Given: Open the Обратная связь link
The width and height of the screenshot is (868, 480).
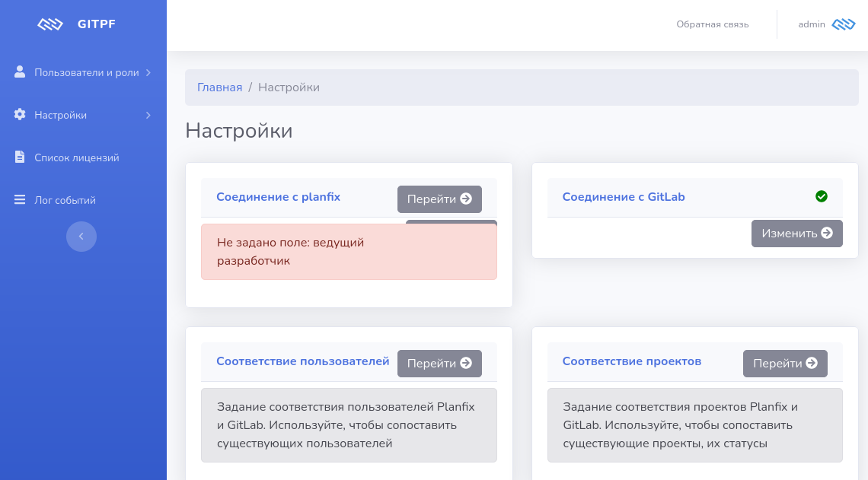Looking at the screenshot, I should pos(713,24).
